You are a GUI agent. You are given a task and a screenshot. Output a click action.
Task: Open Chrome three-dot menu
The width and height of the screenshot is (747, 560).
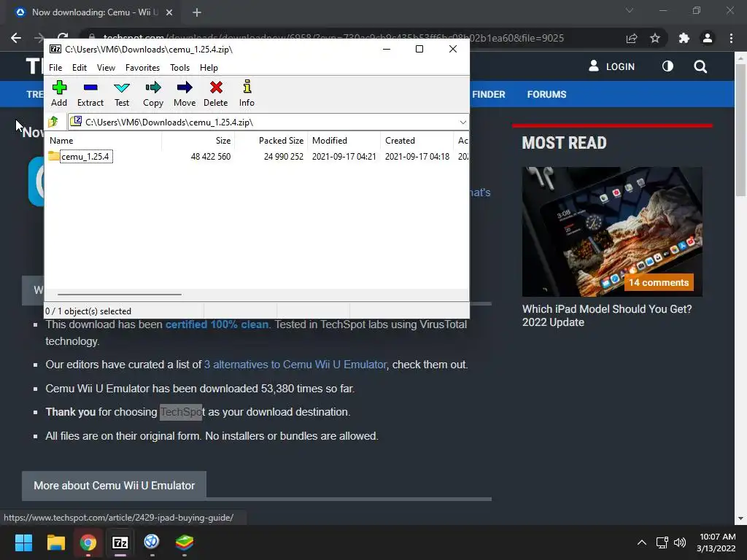[x=731, y=38]
